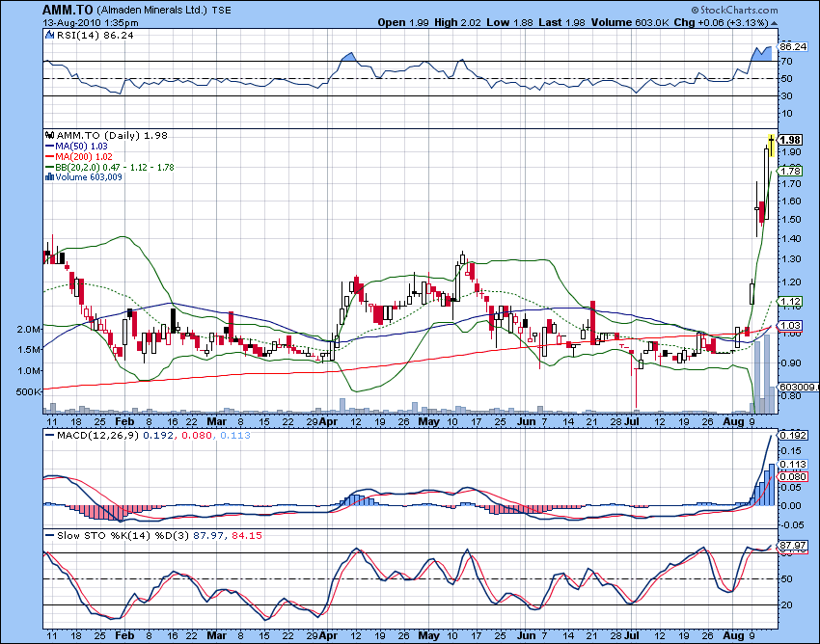
Task: Click the 0.15 MACD axis label
Action: point(791,451)
